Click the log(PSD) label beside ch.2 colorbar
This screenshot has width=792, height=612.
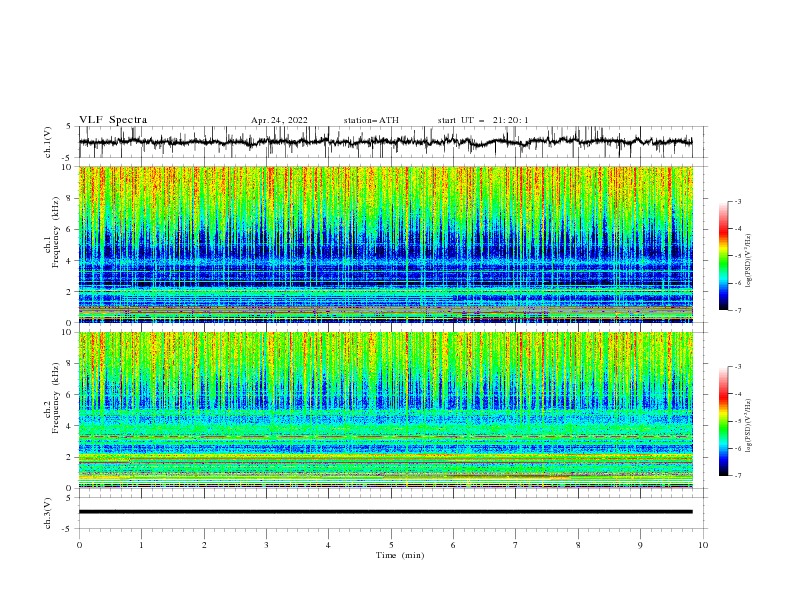(748, 426)
